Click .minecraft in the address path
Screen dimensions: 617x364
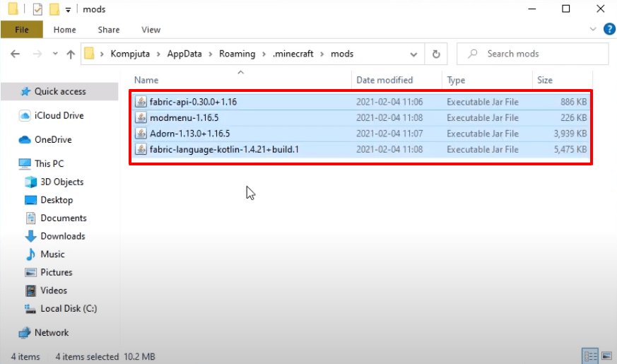pos(293,54)
